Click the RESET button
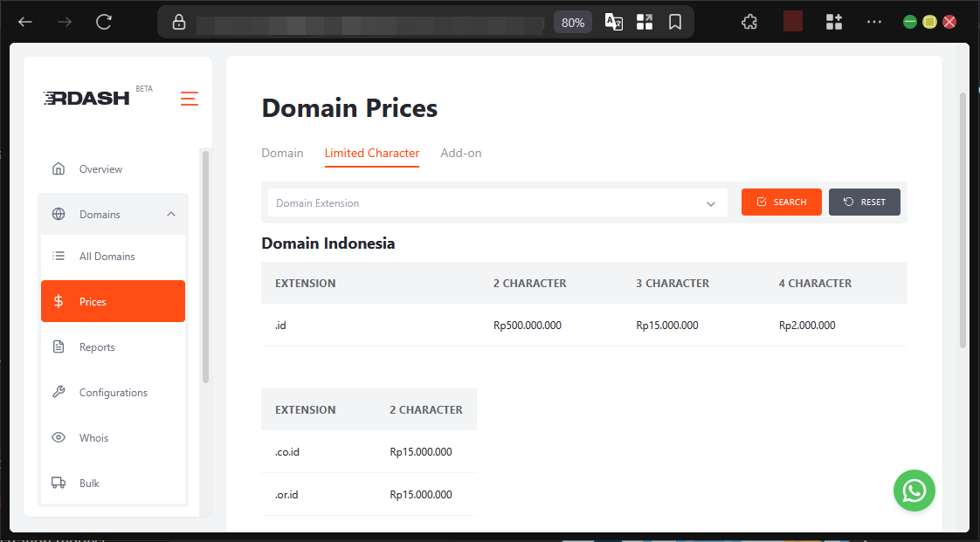Screen dimensions: 980x542 tap(864, 202)
